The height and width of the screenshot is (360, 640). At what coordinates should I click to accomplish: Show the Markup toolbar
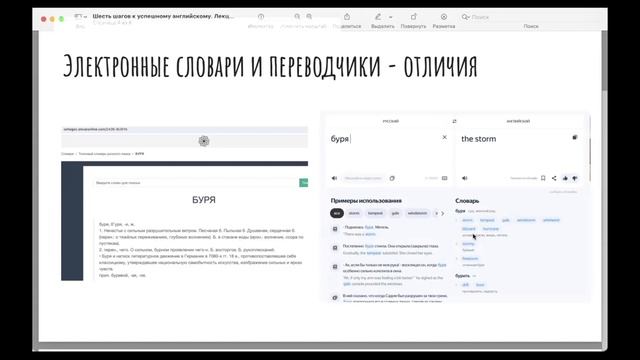pos(444,17)
